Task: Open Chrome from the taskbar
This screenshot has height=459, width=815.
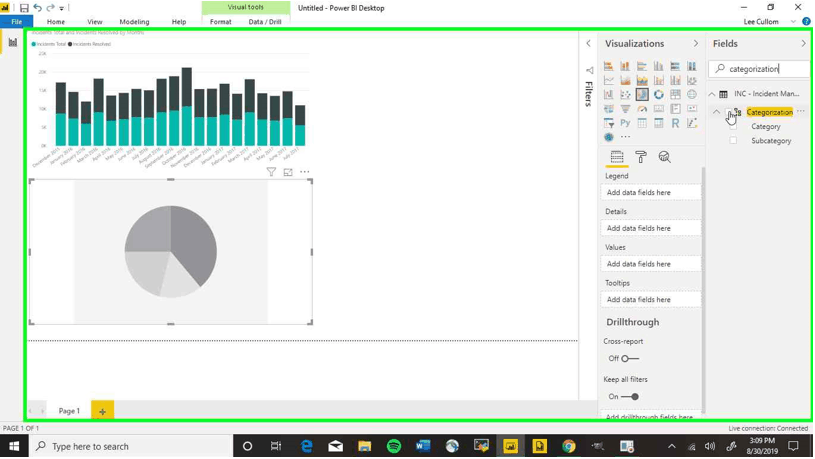Action: (568, 447)
